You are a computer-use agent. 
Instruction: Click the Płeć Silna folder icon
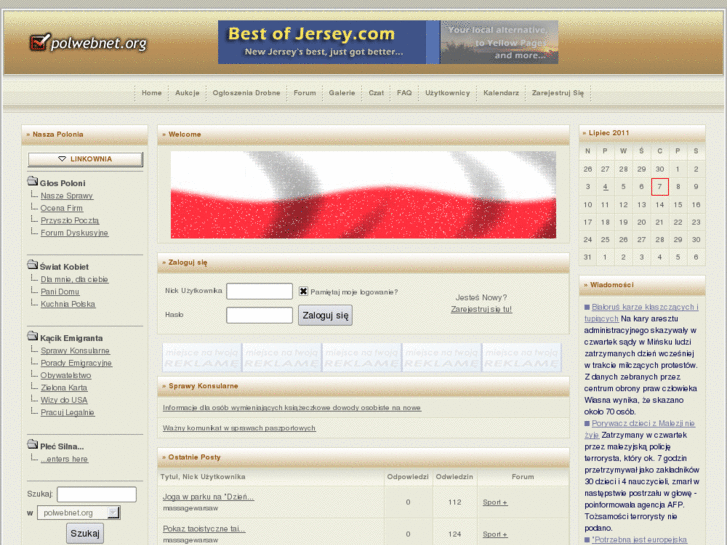(32, 444)
